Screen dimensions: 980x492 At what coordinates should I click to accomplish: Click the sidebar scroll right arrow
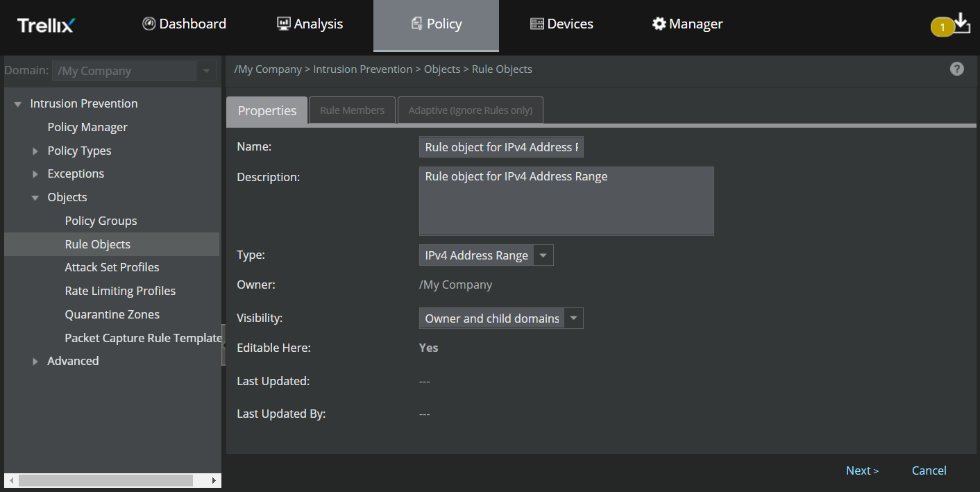[x=214, y=480]
